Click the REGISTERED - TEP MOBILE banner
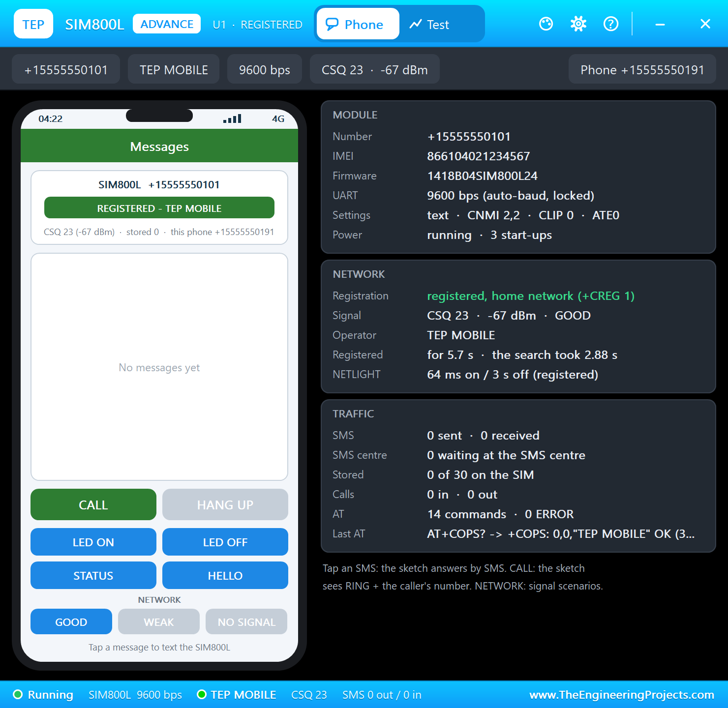Screen dimensions: 728x708 (x=159, y=207)
